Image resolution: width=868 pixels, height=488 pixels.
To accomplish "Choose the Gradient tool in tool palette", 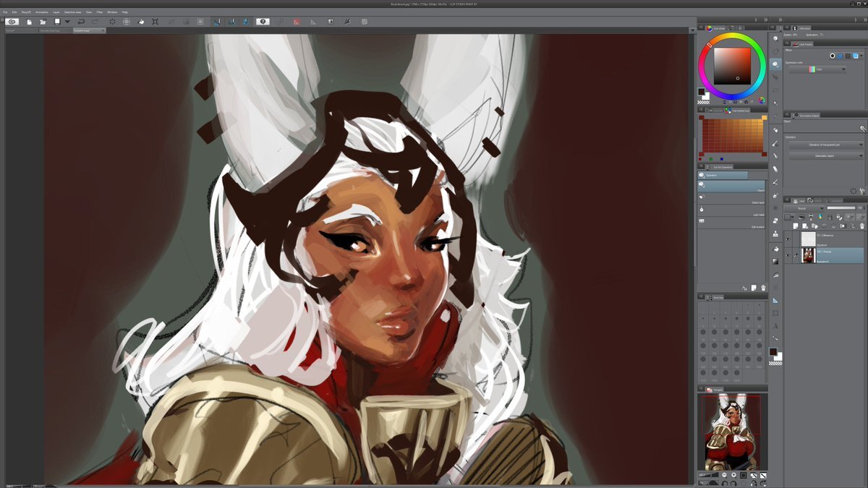I will coord(775,261).
